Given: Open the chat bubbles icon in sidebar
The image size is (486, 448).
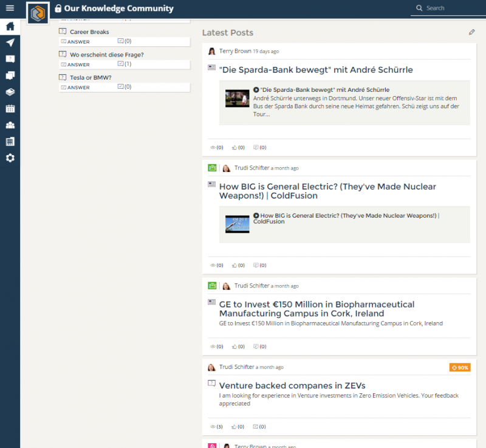Looking at the screenshot, I should [x=10, y=75].
